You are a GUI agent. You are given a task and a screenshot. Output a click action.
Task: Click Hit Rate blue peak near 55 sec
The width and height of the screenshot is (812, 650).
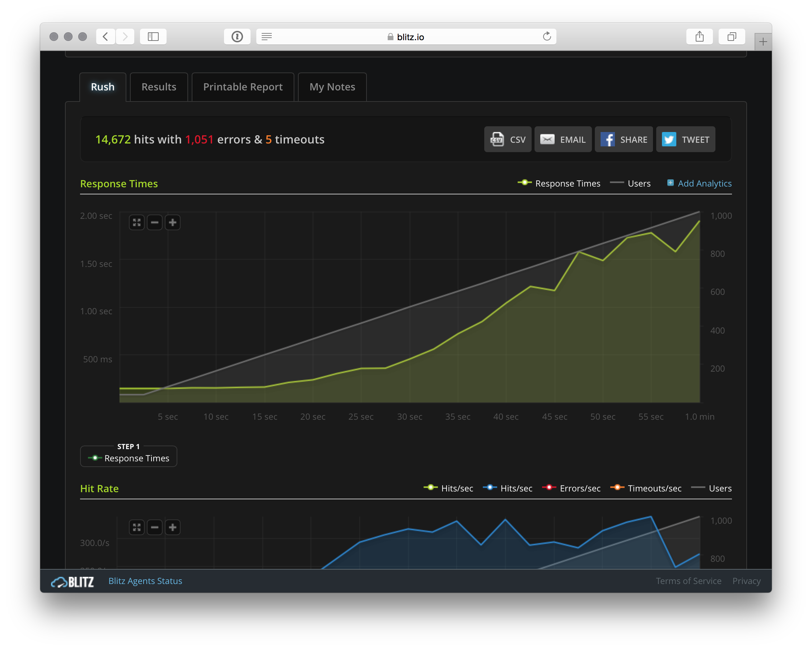click(x=651, y=517)
